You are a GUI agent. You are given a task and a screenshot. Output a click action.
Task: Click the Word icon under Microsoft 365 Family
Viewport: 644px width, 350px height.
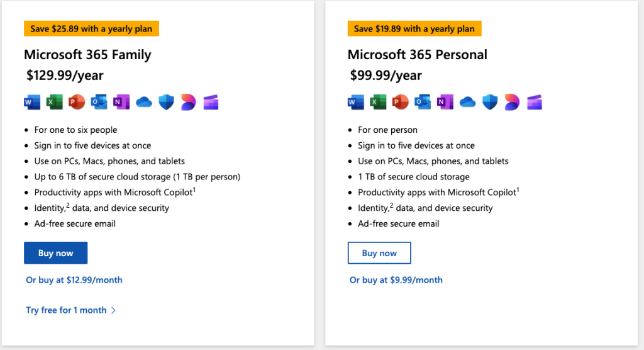pos(32,102)
